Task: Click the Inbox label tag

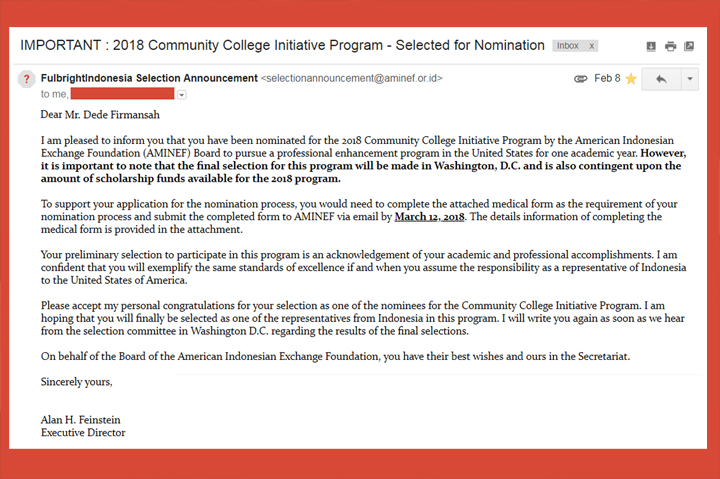Action: [567, 46]
